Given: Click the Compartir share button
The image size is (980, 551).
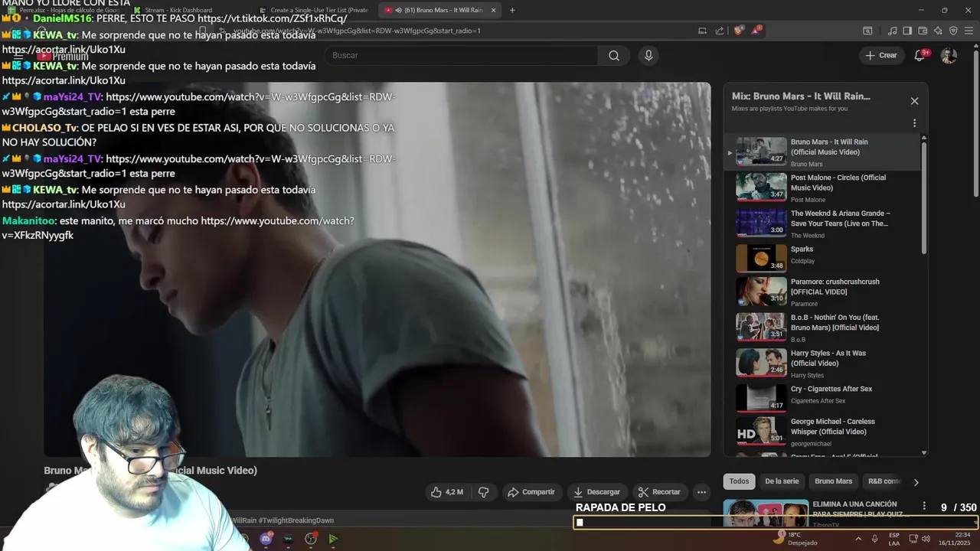Looking at the screenshot, I should pyautogui.click(x=531, y=492).
